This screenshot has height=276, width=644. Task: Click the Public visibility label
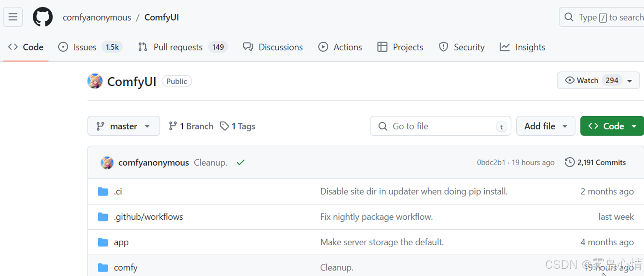point(177,81)
